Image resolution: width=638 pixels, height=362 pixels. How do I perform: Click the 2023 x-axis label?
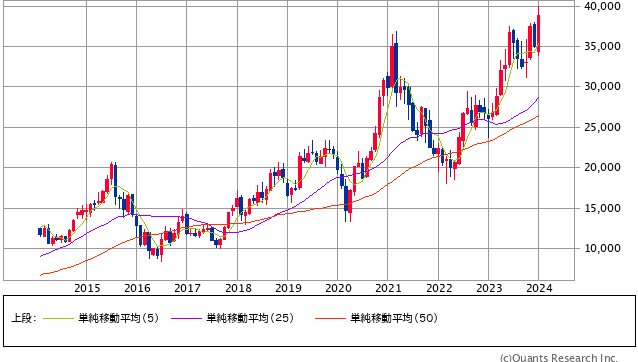(x=489, y=288)
